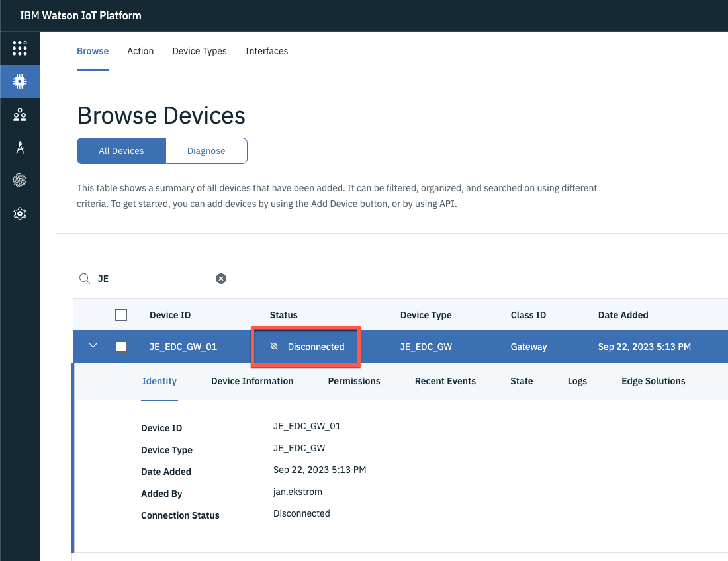The image size is (728, 561).
Task: Select the Identity tab
Action: pos(159,381)
